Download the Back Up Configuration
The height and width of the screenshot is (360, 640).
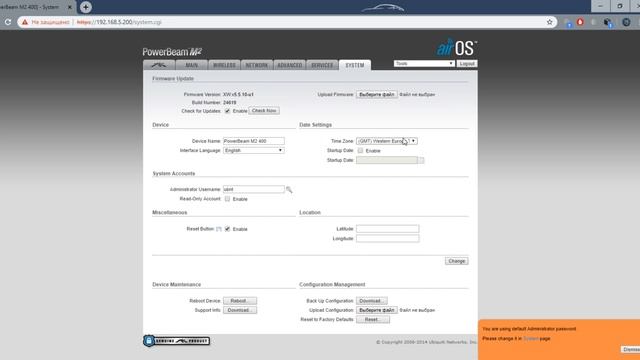371,301
